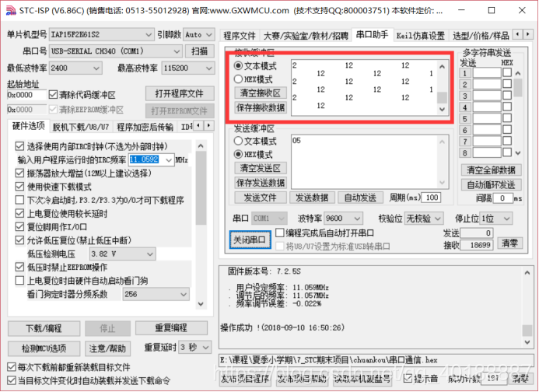Image resolution: width=539 pixels, height=392 pixels.
Task: Click the 清空发送区 button
Action: tap(261, 169)
